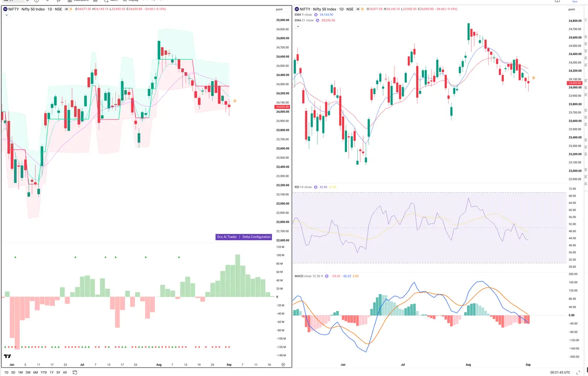This screenshot has width=588, height=376.
Task: Click the TradingView logo on the left chart
Action: [8, 356]
